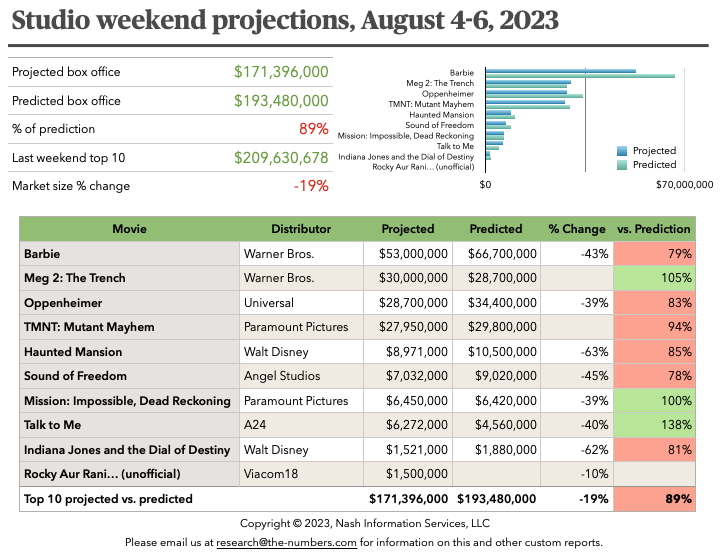Click the Last weekend top 10 value

281,158
